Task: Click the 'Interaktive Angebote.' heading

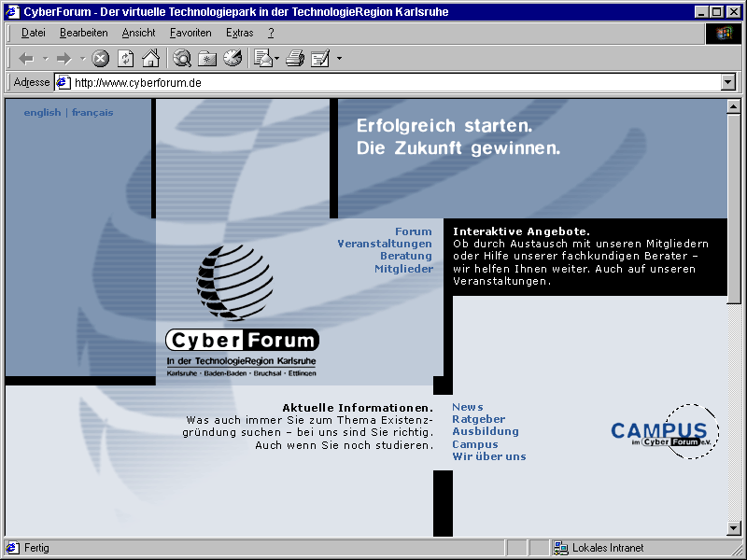Action: tap(521, 231)
